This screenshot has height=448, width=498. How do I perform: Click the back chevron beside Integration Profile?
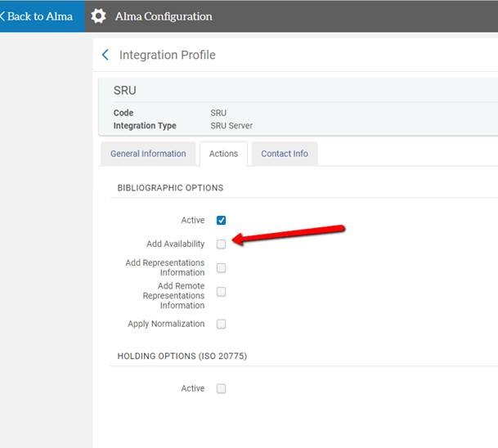tap(105, 55)
